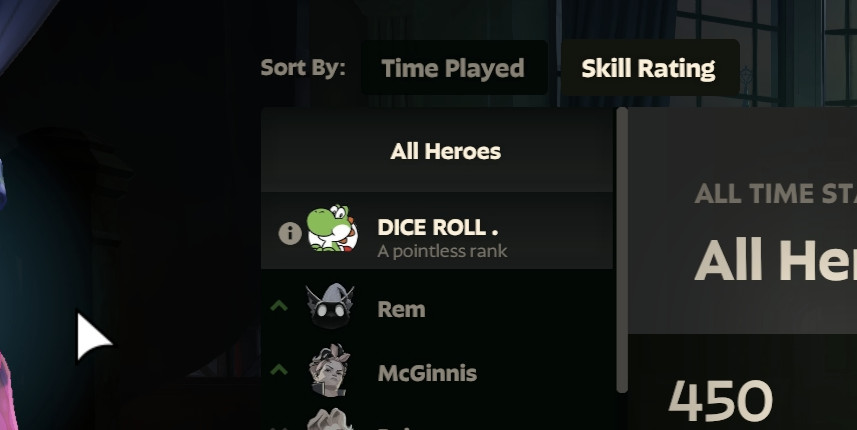Sort heroes by Skill Rating
This screenshot has height=430, width=857.
pos(650,68)
